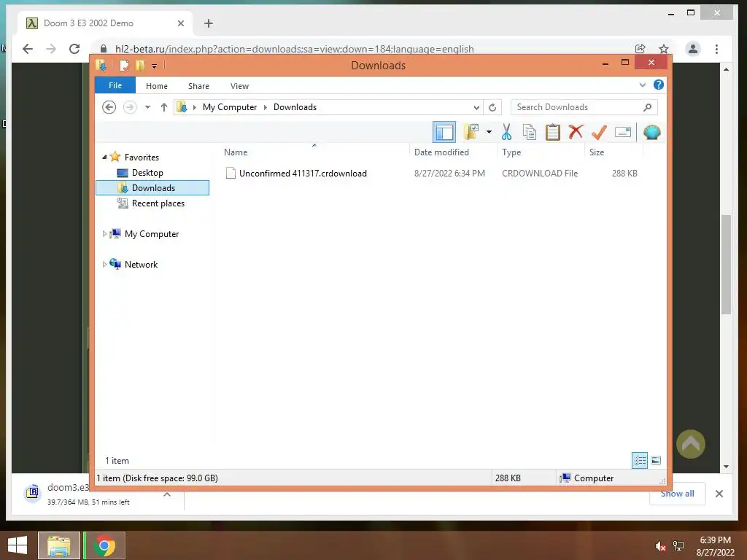
Task: Click Chrome's Back navigation arrow
Action: [x=28, y=49]
